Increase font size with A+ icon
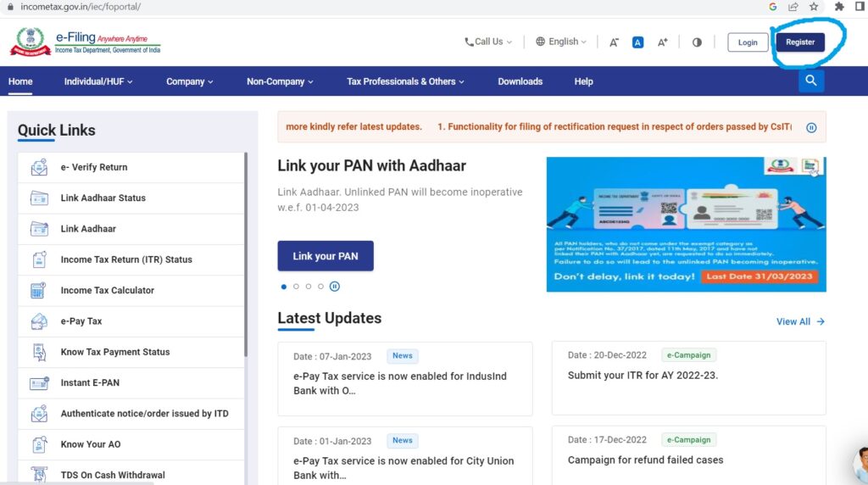The height and width of the screenshot is (485, 868). click(x=663, y=42)
